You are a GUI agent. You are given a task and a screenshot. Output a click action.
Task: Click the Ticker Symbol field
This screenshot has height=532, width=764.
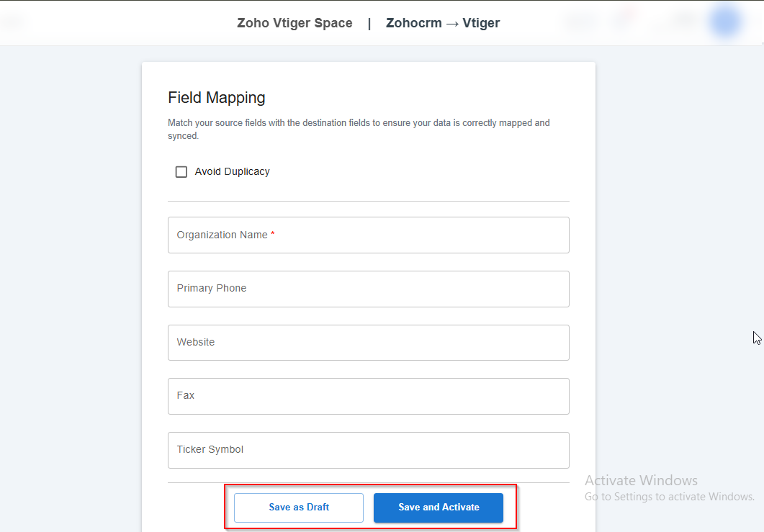pyautogui.click(x=368, y=450)
